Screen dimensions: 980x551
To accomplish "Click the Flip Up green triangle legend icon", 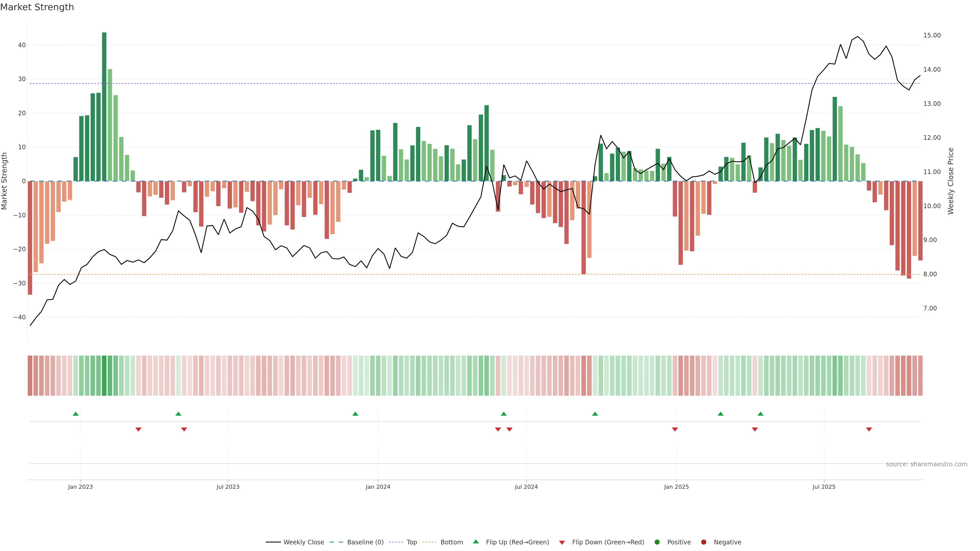I will point(475,542).
